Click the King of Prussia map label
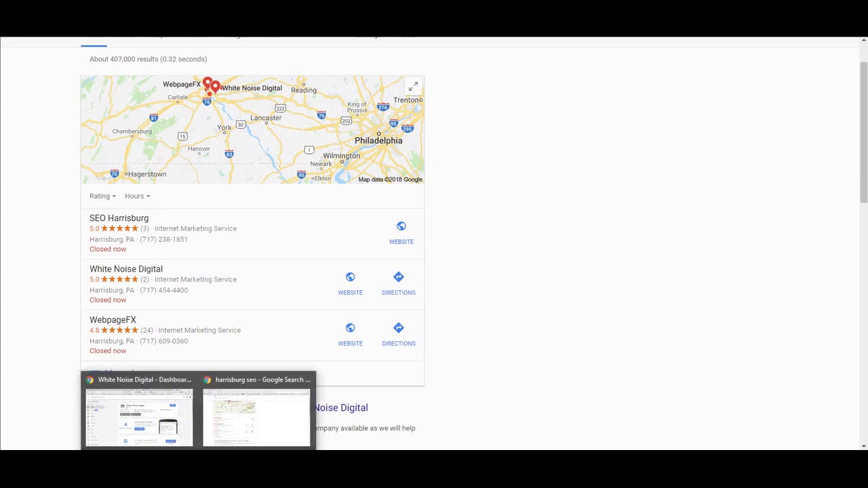Viewport: 868px width, 488px height. [357, 107]
